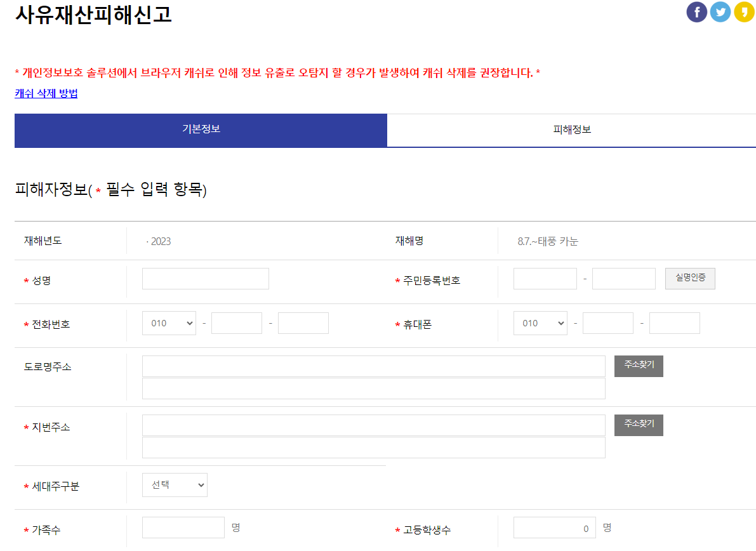756x551 pixels.
Task: Open 주소찾기 for the 지번주소 field
Action: pyautogui.click(x=638, y=425)
